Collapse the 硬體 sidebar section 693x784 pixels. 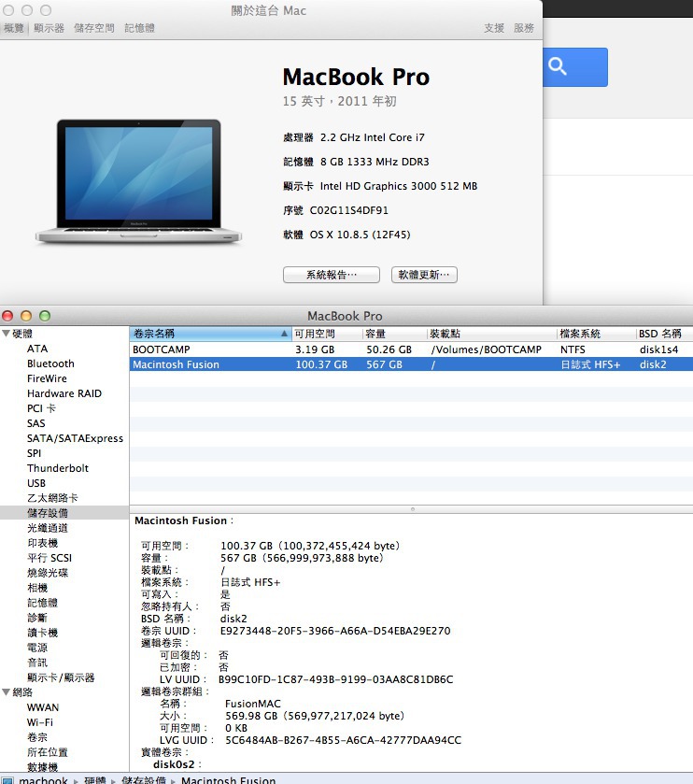[x=6, y=334]
